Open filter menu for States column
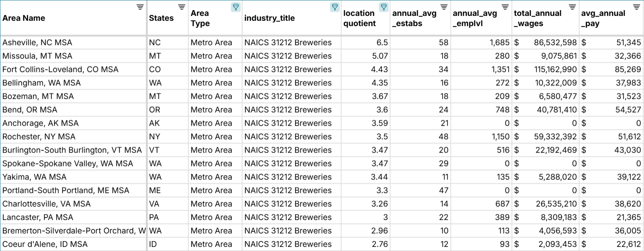 (x=181, y=7)
